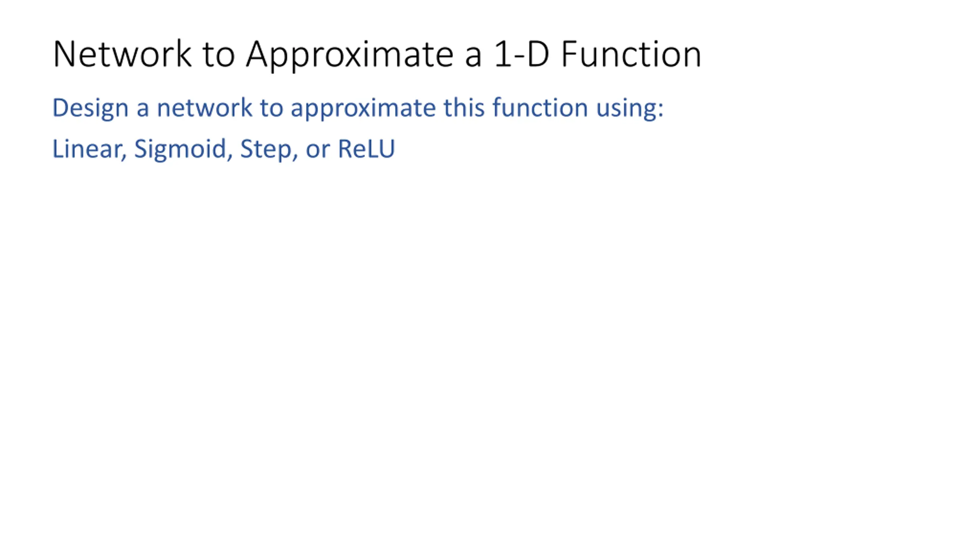Click the word "or" before "ReLU"
The width and height of the screenshot is (980, 551).
click(318, 149)
